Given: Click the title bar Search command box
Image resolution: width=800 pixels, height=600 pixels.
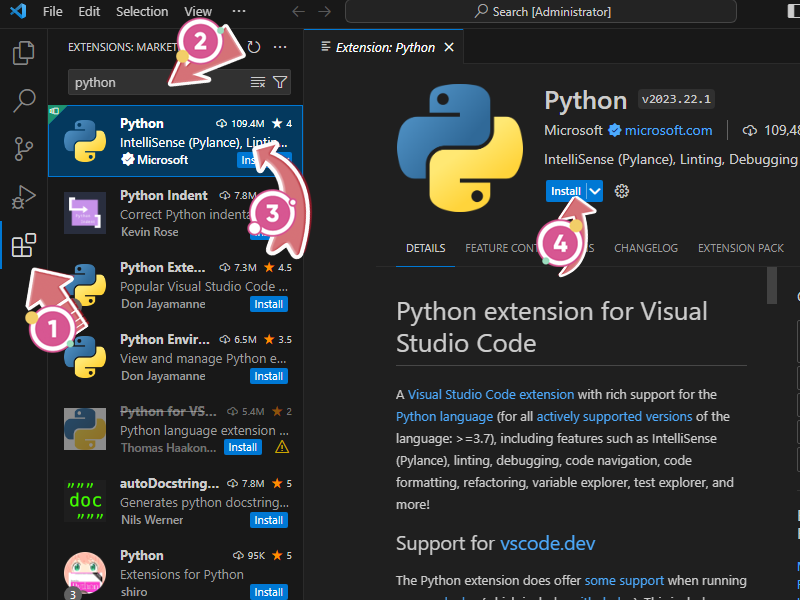Looking at the screenshot, I should tap(541, 11).
